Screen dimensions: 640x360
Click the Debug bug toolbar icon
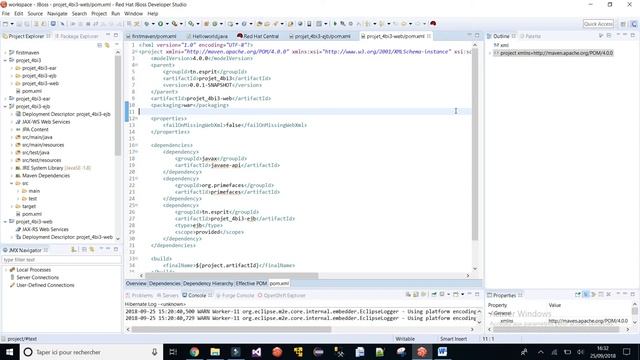tap(147, 24)
